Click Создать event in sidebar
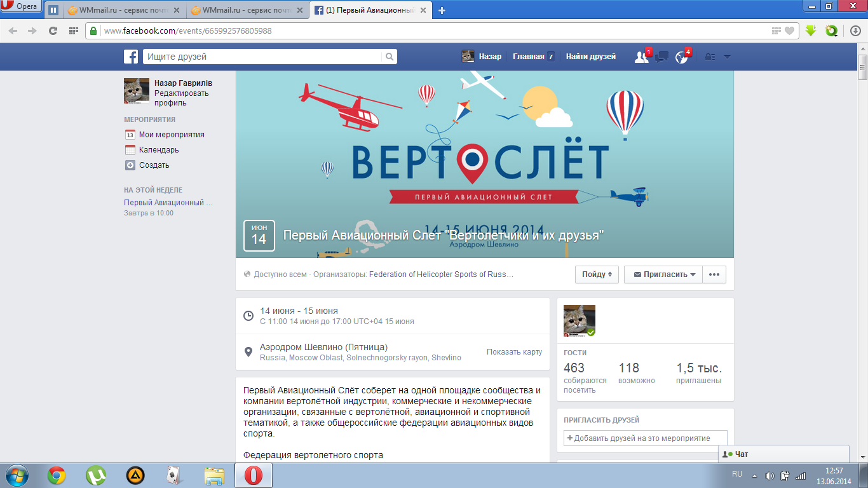This screenshot has height=488, width=868. 147,165
